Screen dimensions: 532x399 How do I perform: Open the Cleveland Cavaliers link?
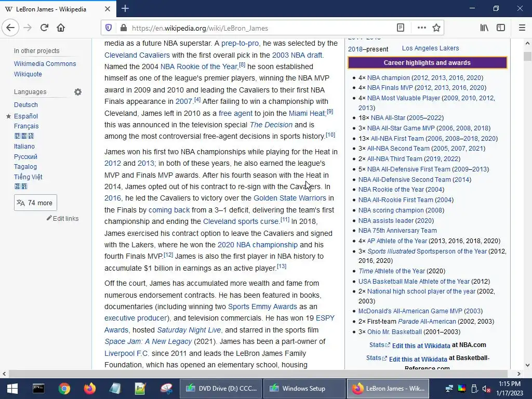pos(137,55)
